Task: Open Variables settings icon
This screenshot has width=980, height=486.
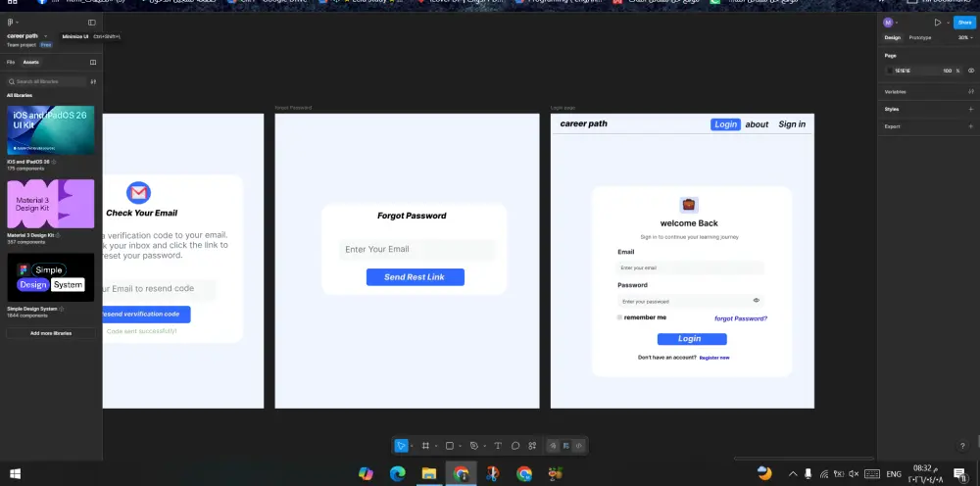Action: click(x=971, y=91)
